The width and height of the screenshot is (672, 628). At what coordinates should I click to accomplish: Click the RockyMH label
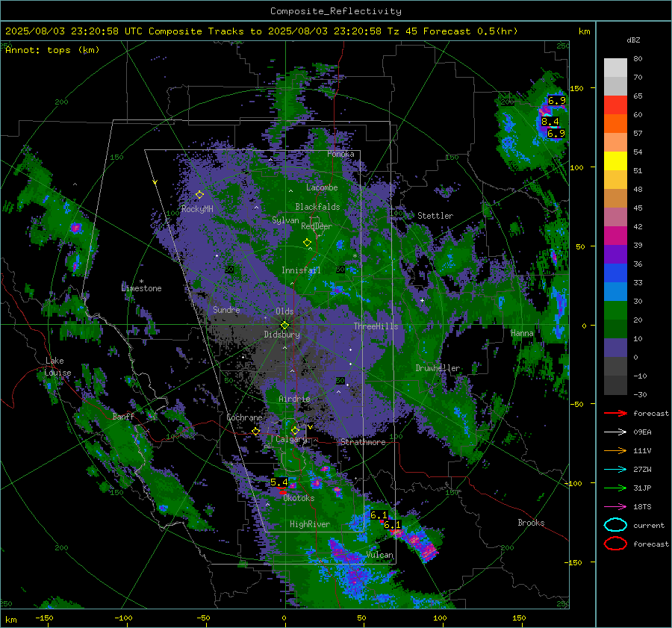click(197, 209)
